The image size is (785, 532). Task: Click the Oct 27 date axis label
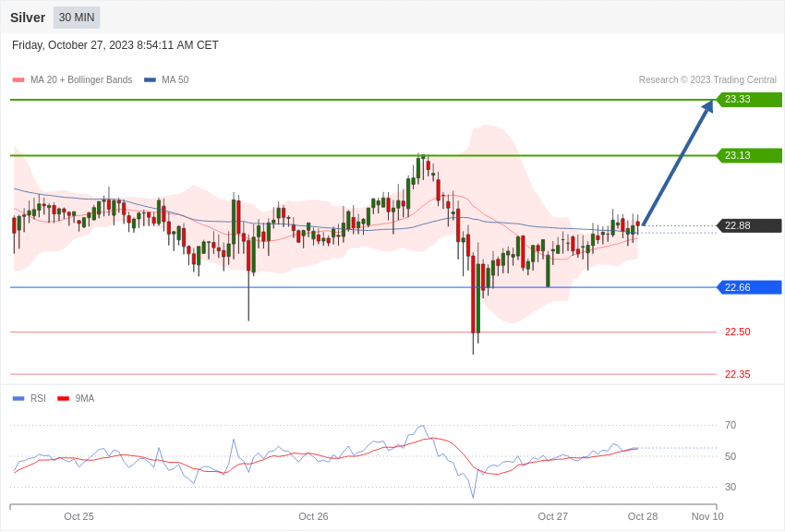[x=552, y=516]
